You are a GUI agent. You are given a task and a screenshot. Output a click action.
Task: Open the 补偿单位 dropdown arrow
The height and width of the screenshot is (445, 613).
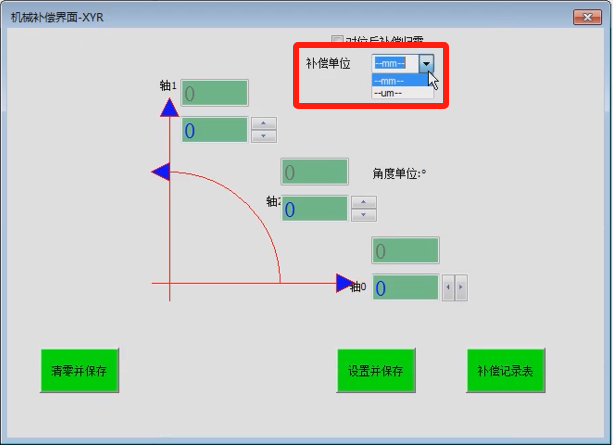pos(427,63)
